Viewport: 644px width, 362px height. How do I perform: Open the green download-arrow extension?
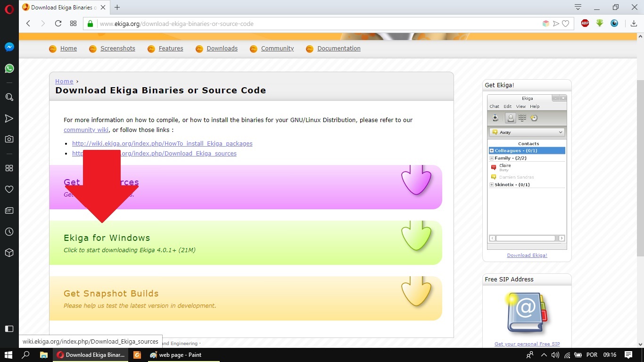pyautogui.click(x=600, y=23)
